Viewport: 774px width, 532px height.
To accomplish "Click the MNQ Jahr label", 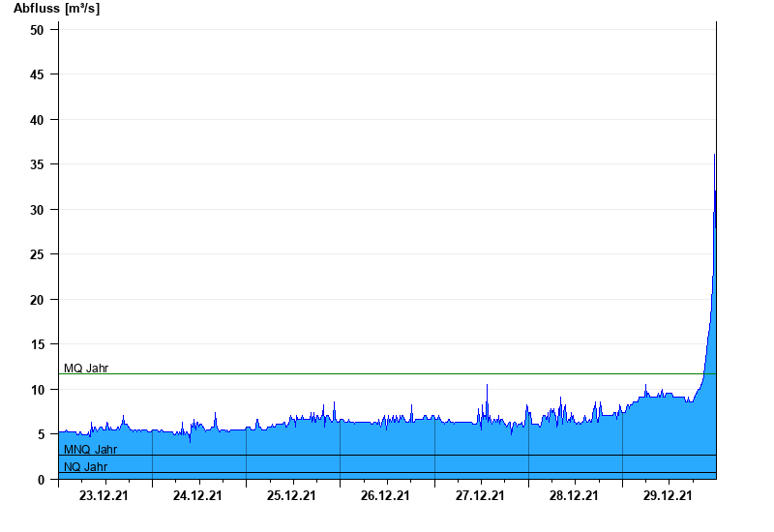I will [x=90, y=449].
